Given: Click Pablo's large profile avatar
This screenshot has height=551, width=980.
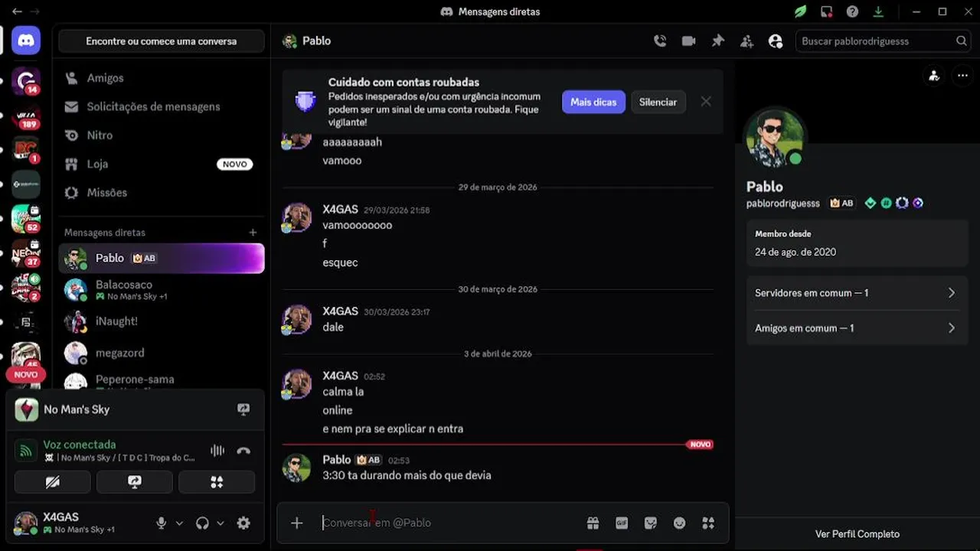Looking at the screenshot, I should (775, 138).
